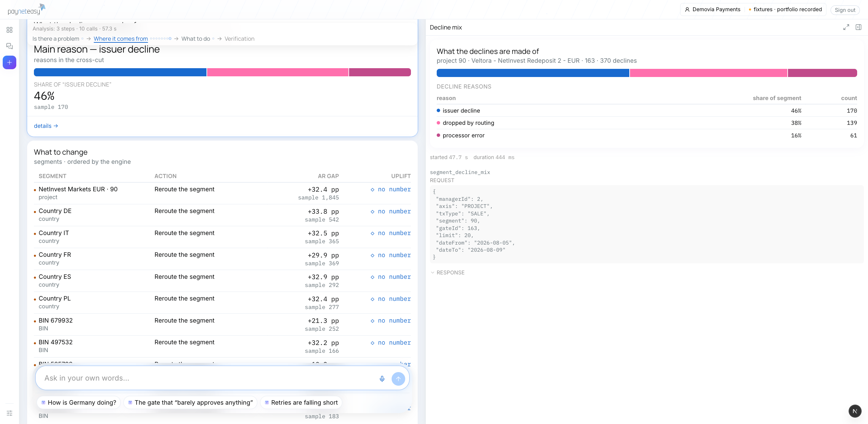The image size is (868, 424).
Task: Click the "How is Germany doing?" suggestion
Action: point(79,403)
